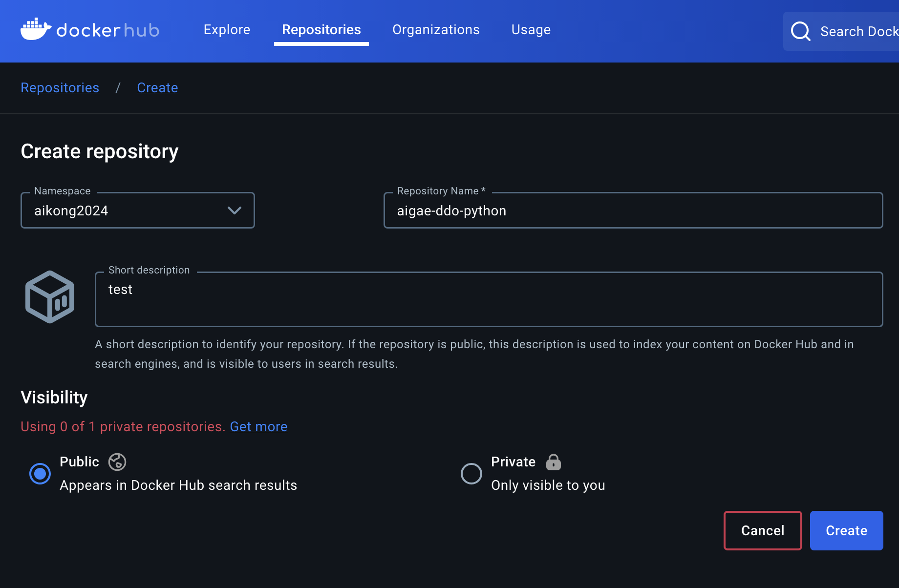Viewport: 899px width, 588px height.
Task: Cancel repository creation
Action: (x=763, y=531)
